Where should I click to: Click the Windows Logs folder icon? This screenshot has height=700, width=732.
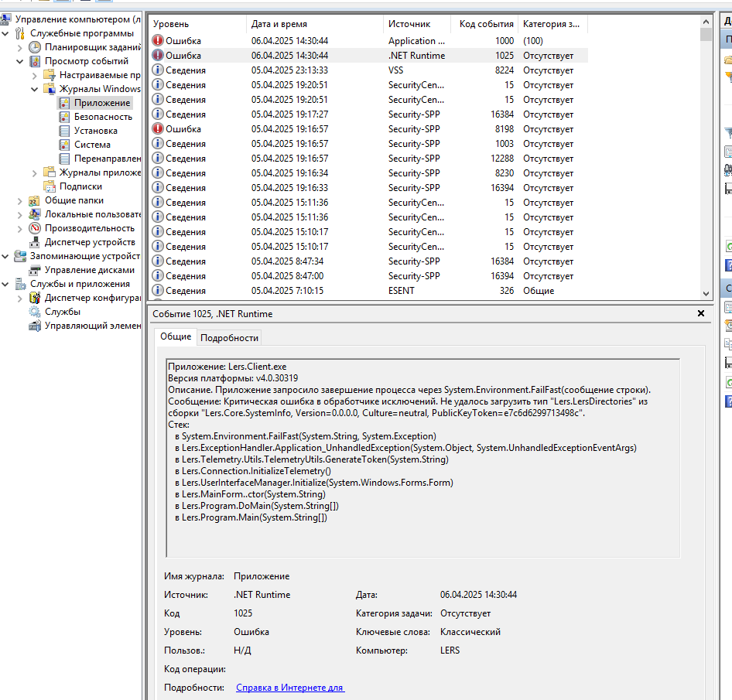click(49, 89)
